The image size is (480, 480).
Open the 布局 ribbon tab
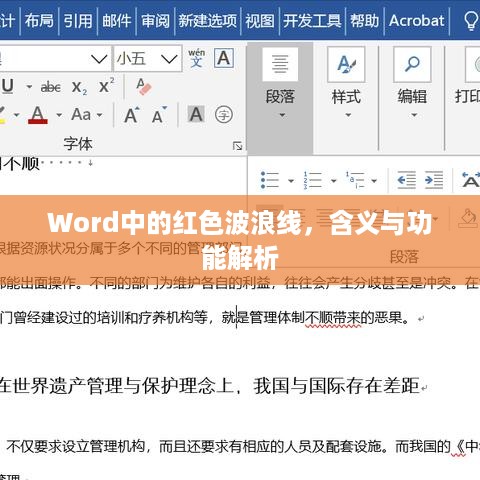point(39,21)
